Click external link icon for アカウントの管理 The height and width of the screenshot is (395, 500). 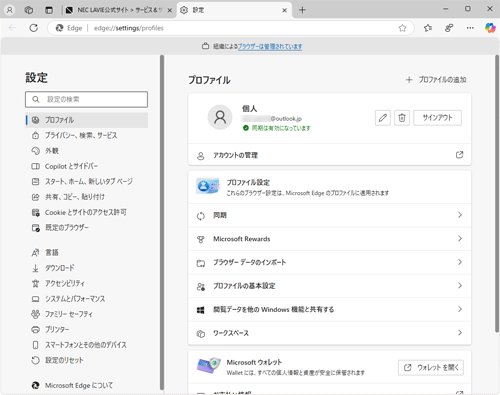coord(459,155)
